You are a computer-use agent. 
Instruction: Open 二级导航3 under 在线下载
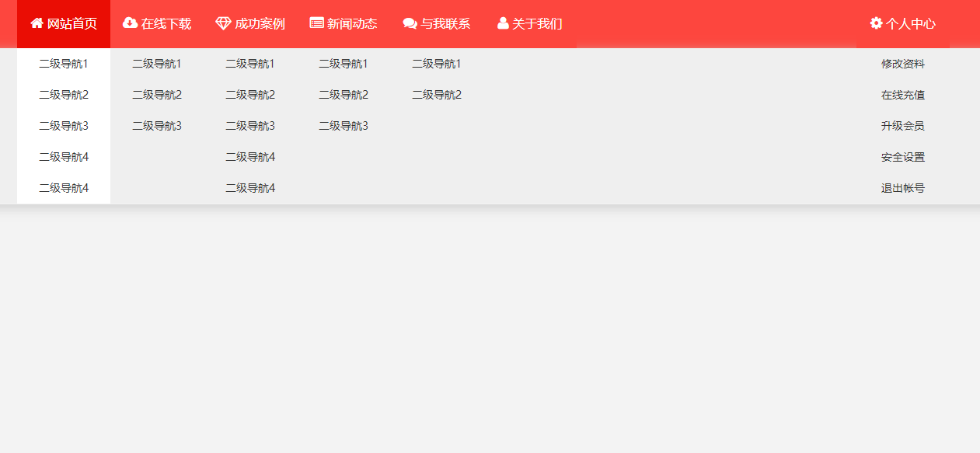click(157, 126)
